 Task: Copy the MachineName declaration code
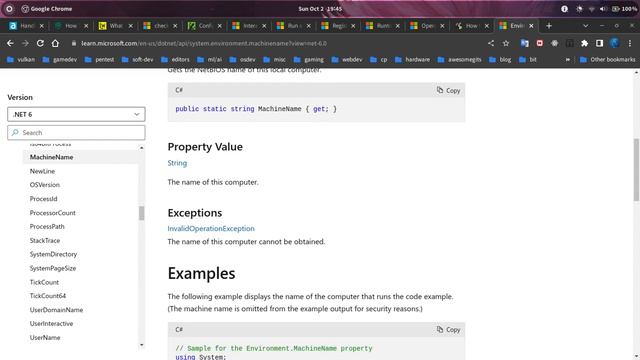tap(448, 90)
